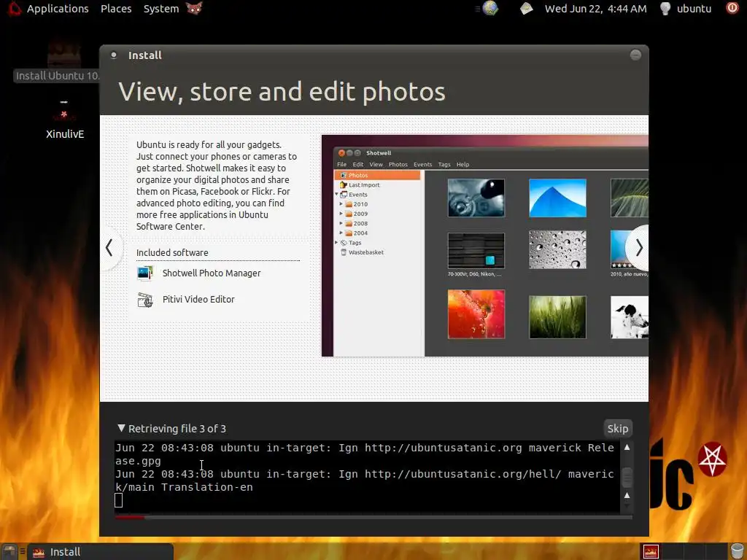Advance to the next installer slide
Image resolution: width=747 pixels, height=560 pixels.
[x=639, y=248]
